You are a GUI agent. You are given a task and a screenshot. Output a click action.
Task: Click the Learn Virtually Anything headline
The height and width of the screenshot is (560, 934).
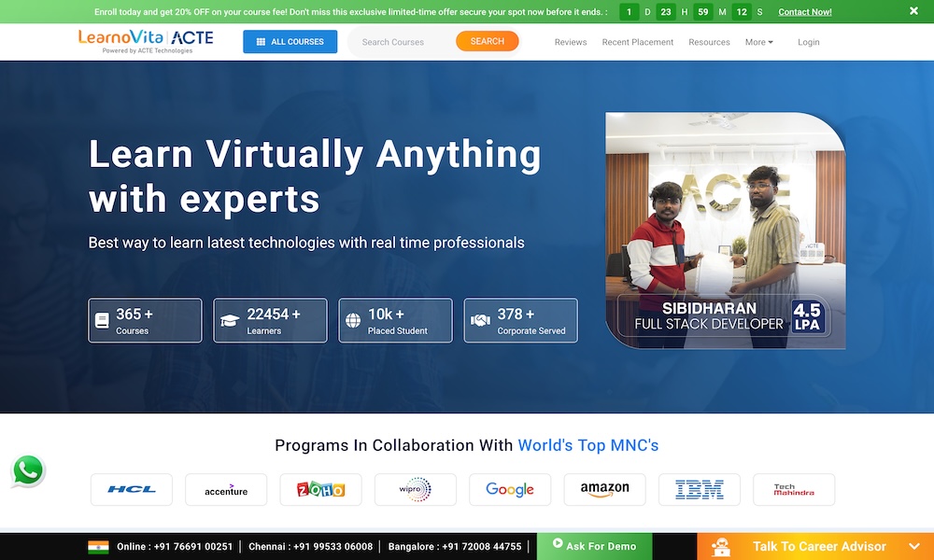pyautogui.click(x=315, y=175)
